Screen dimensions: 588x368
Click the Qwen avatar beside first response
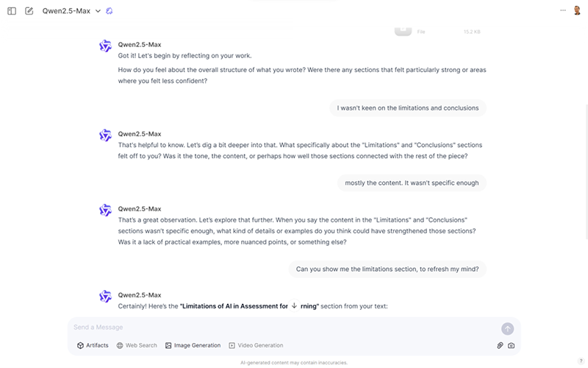pyautogui.click(x=105, y=46)
